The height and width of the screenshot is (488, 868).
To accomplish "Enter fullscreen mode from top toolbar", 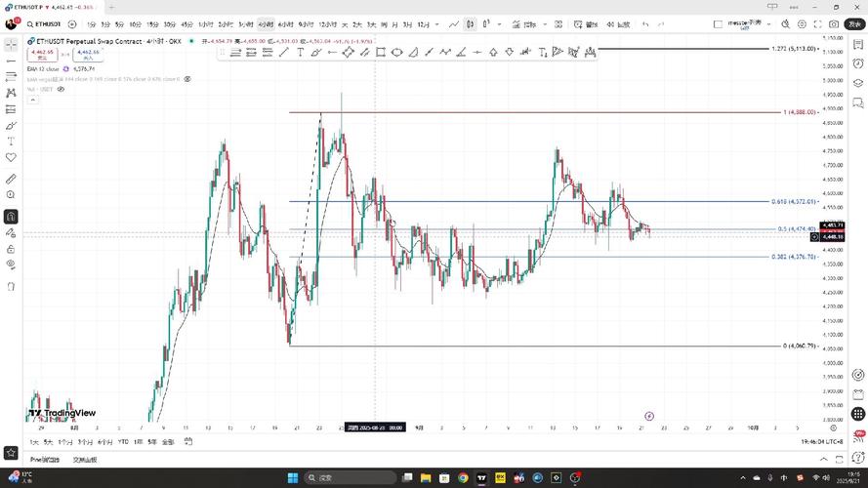I will [815, 23].
